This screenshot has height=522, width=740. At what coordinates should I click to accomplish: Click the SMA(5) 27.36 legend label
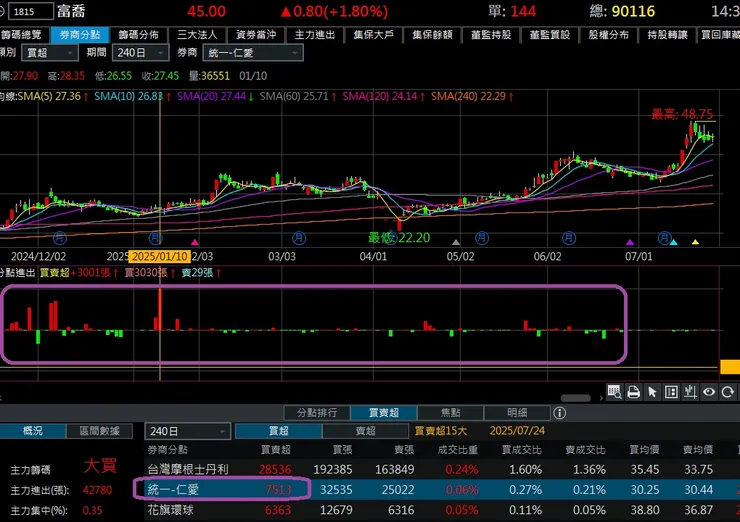click(x=49, y=96)
